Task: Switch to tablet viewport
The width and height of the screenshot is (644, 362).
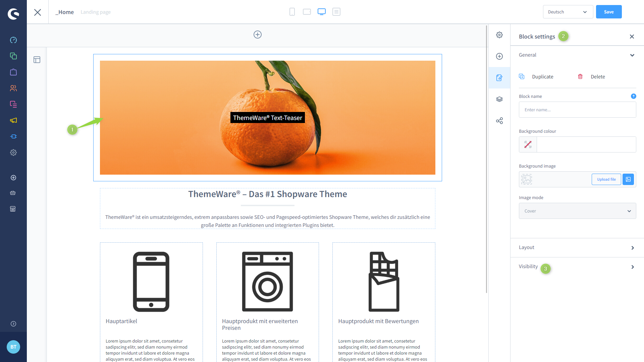Action: tap(307, 12)
